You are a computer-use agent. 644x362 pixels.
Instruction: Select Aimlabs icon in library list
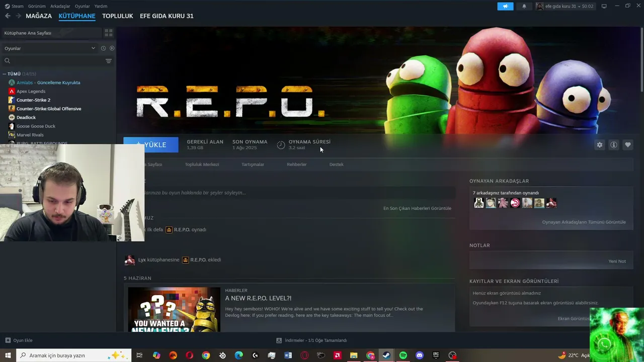point(12,82)
